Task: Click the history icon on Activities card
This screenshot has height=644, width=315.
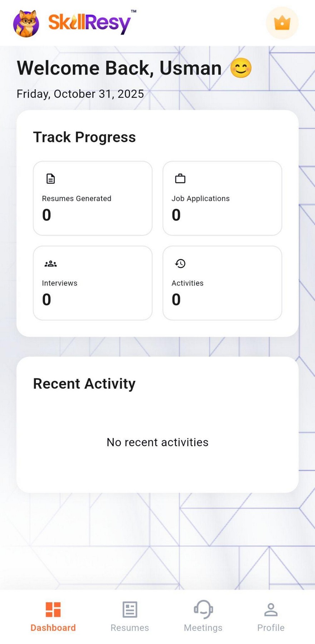Action: tap(180, 264)
